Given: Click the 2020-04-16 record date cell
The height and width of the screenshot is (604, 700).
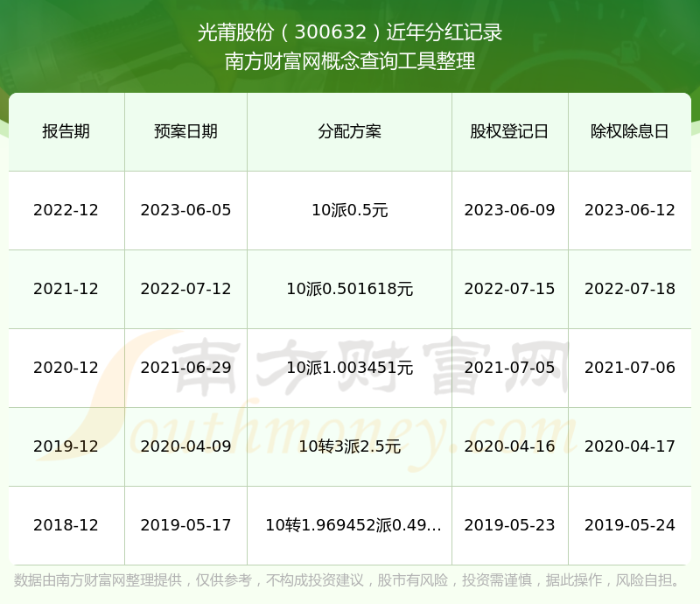Looking at the screenshot, I should tap(509, 446).
